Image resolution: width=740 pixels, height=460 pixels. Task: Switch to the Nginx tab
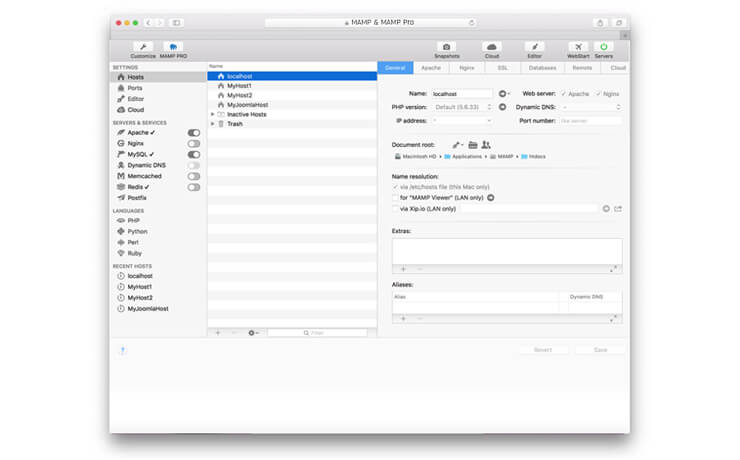click(x=467, y=67)
